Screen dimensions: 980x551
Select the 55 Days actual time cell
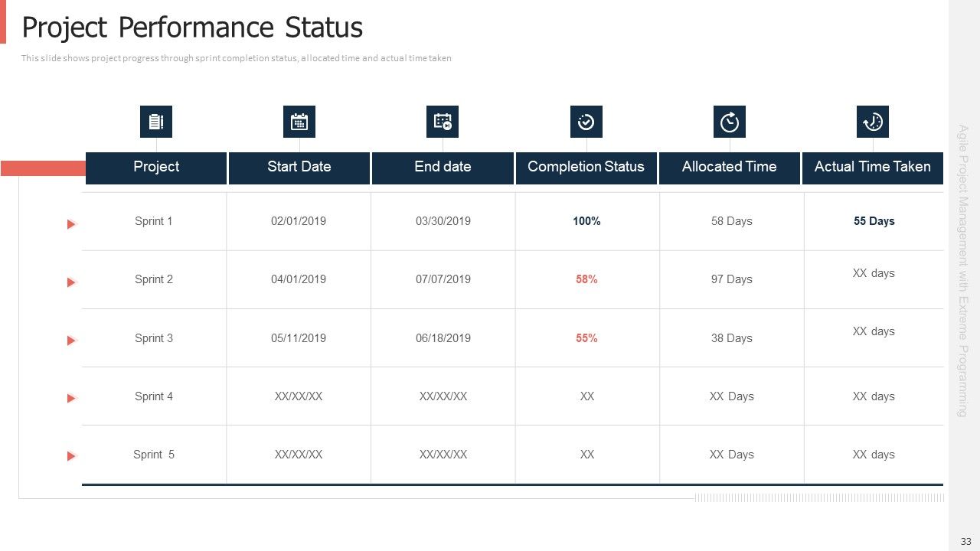(874, 221)
